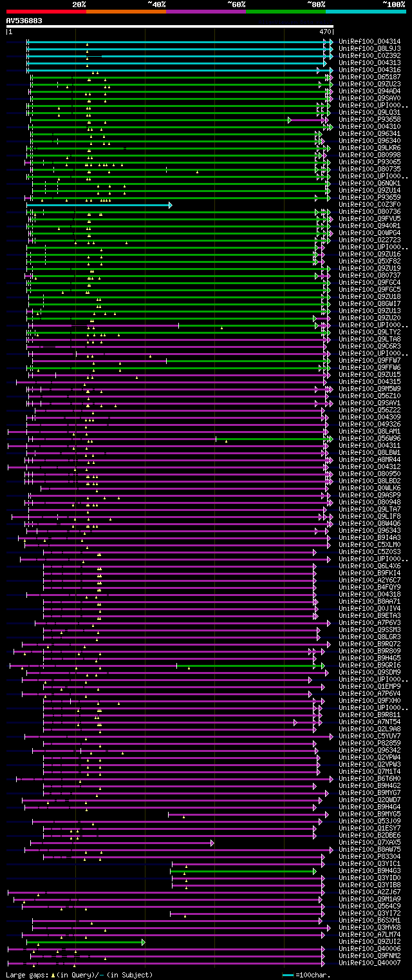
Task: Click the UniRef100_O22723 label
Action: tap(370, 240)
